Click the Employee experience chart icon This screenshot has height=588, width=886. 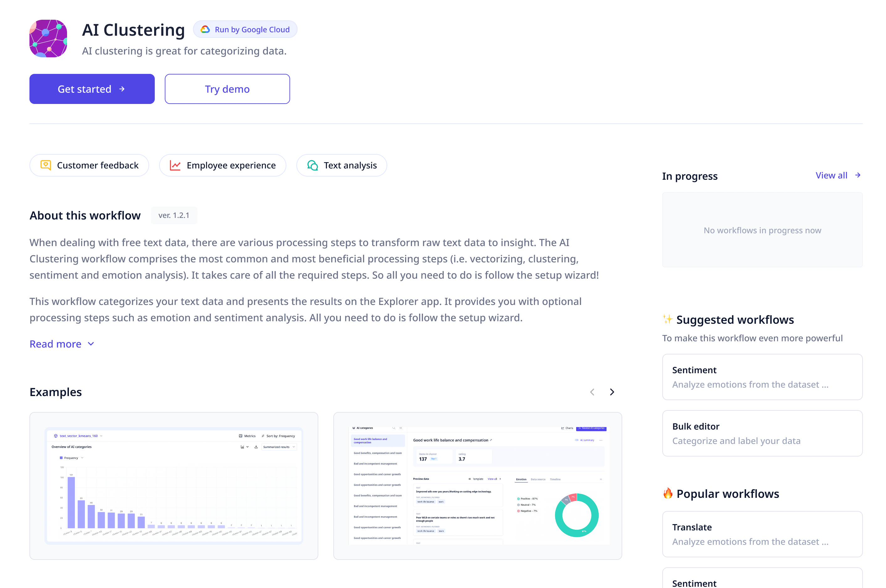(175, 165)
